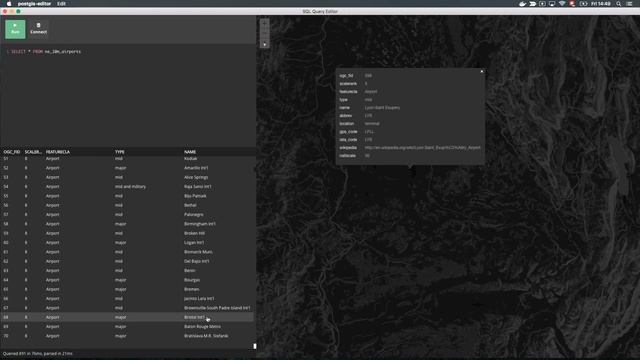Select the Logan Int'l row
Viewport: 640px width, 360px height.
(127, 242)
